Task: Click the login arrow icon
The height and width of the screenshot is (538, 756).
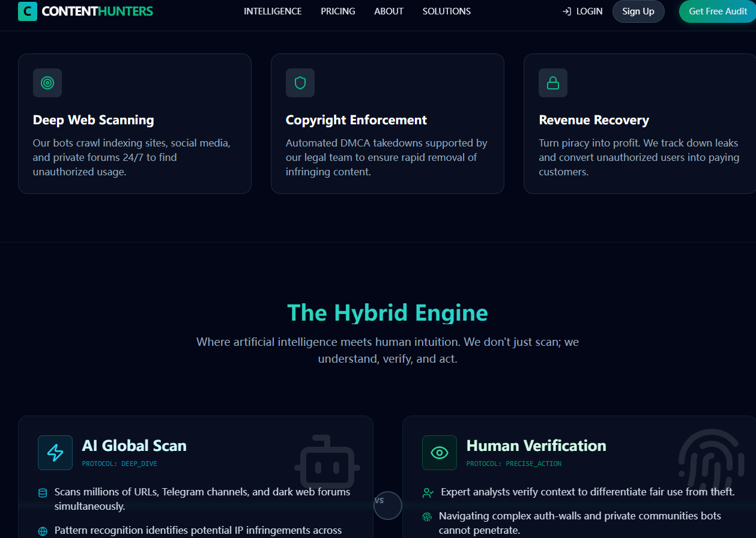Action: 566,11
